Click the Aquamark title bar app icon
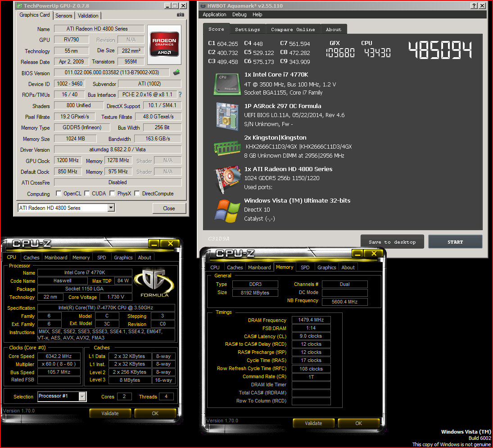493x448 pixels. click(x=204, y=6)
